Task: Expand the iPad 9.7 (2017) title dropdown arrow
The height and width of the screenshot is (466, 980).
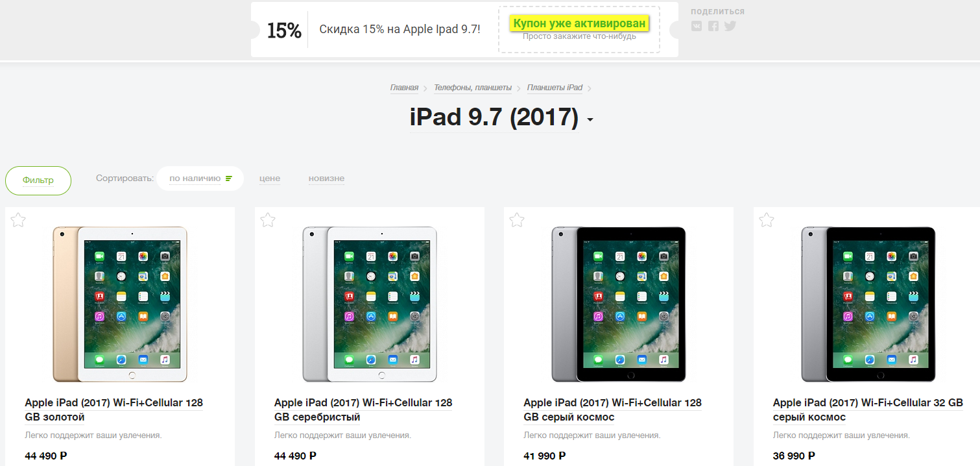Action: tap(590, 121)
